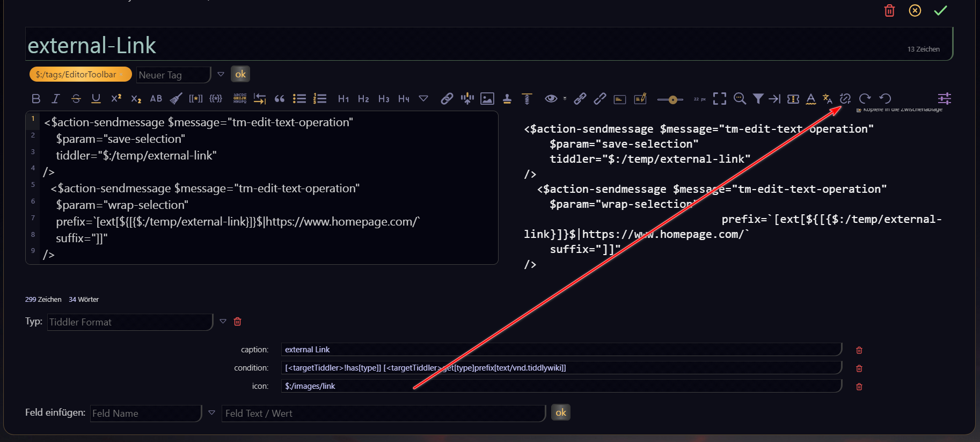Viewport: 980px width, 442px height.
Task: Toggle editor settings sliders icon
Action: (944, 99)
